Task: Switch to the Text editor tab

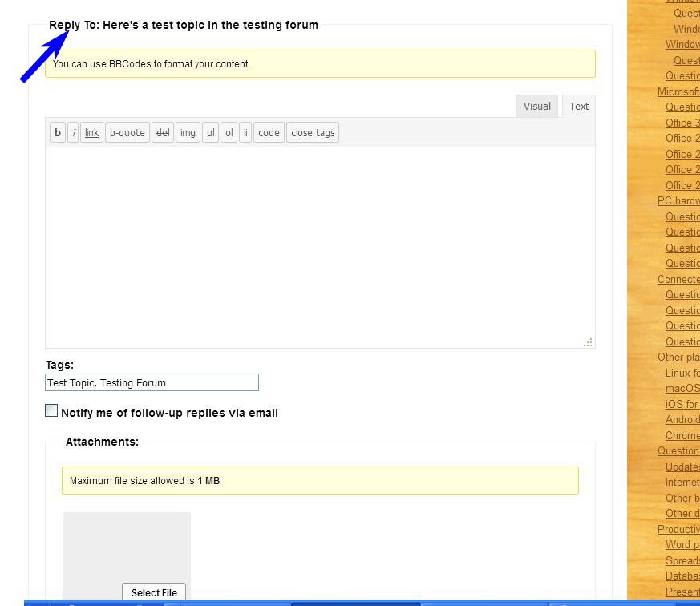Action: point(579,107)
